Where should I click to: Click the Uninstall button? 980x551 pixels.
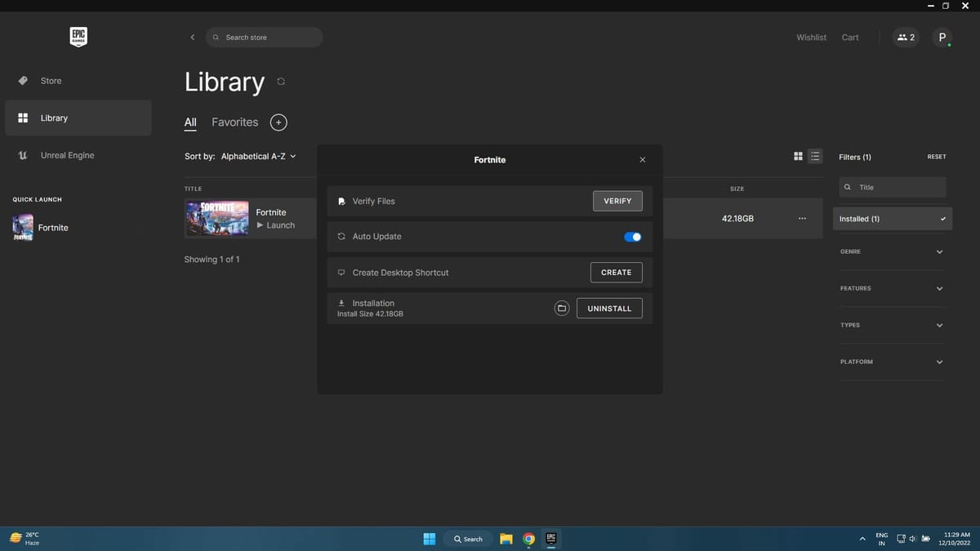pos(609,309)
